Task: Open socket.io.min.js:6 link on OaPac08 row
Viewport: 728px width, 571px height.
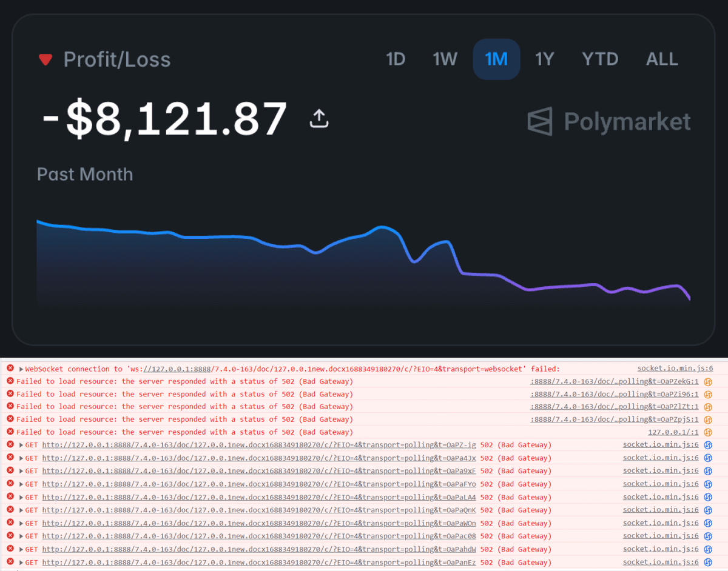Action: coord(661,536)
